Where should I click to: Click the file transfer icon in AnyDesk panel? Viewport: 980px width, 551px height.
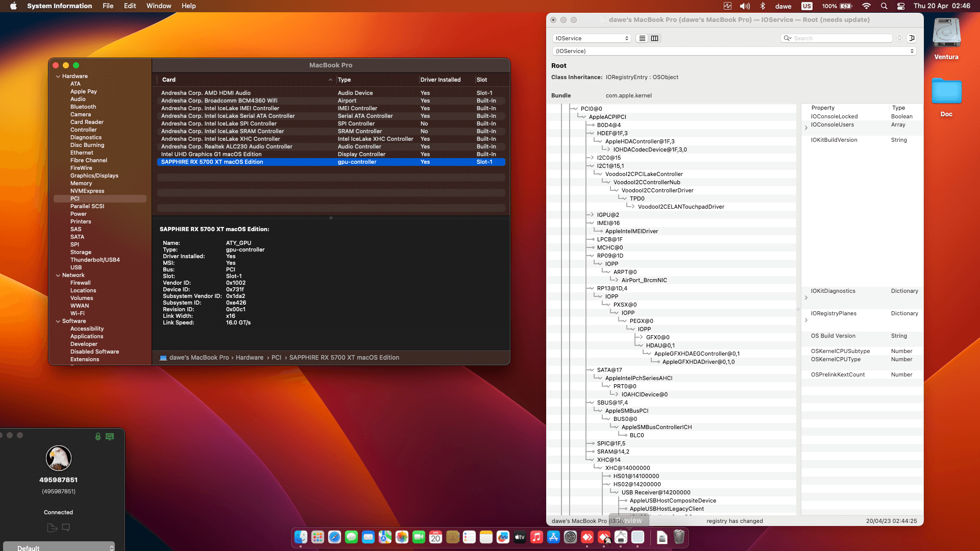(52, 528)
